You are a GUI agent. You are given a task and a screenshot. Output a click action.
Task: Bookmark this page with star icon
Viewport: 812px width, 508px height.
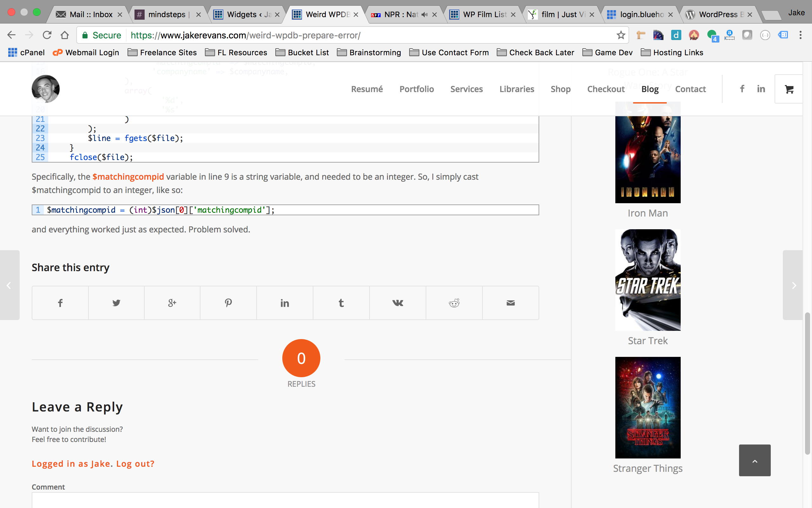tap(621, 35)
